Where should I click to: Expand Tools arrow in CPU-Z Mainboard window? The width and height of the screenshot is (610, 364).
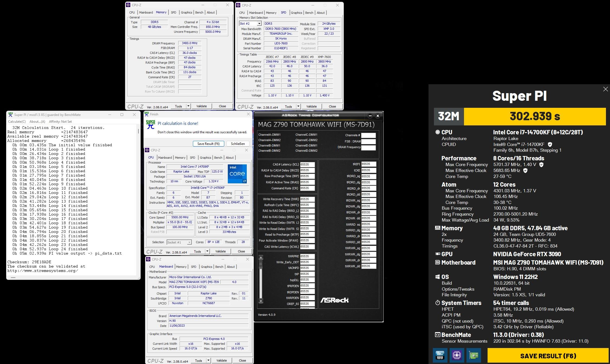[x=208, y=360]
